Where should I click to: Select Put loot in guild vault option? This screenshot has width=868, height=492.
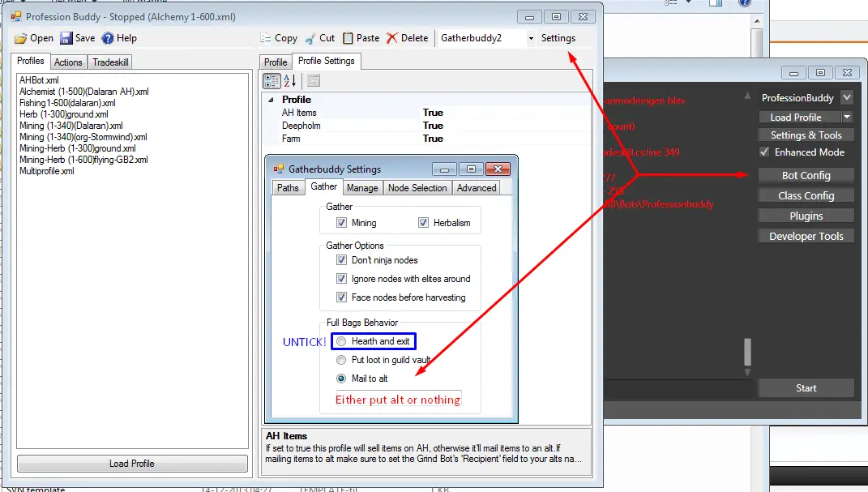(341, 360)
